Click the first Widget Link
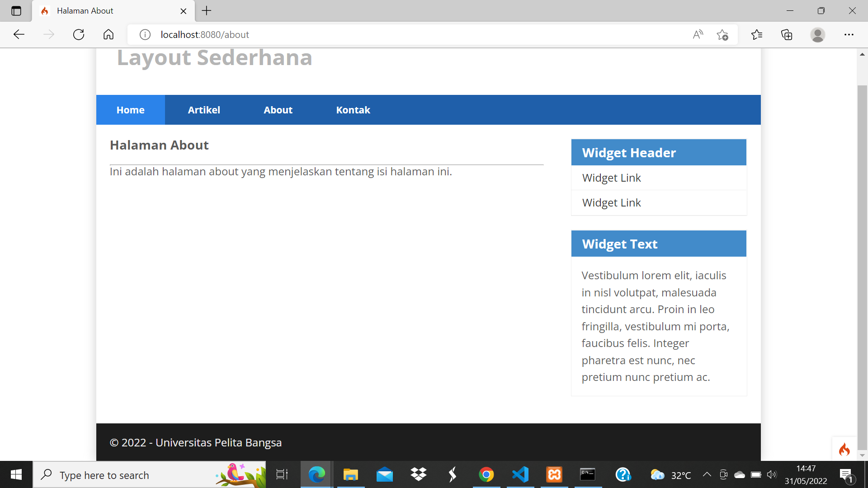The height and width of the screenshot is (488, 868). click(611, 178)
